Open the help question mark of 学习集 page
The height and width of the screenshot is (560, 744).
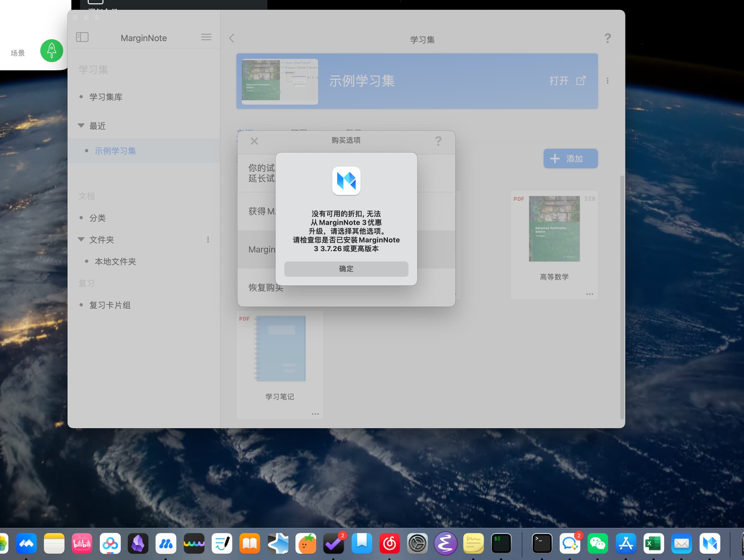608,38
